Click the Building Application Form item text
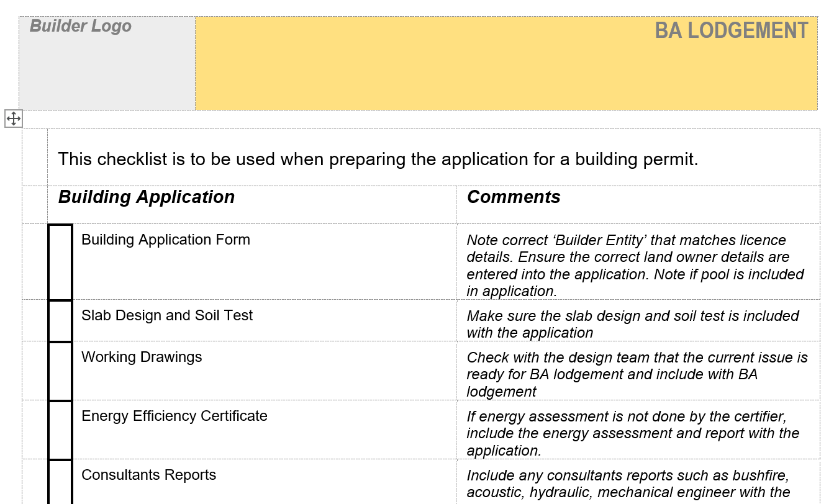The image size is (834, 504). [x=166, y=240]
